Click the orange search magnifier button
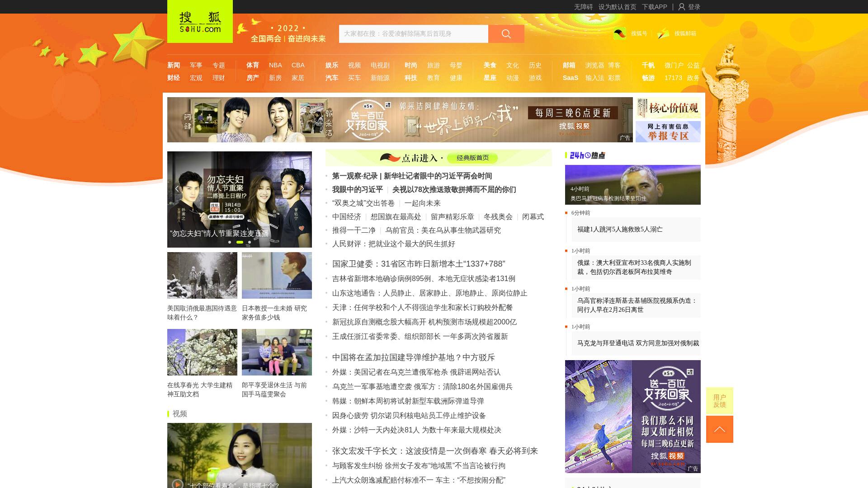The width and height of the screenshot is (868, 488). point(506,34)
